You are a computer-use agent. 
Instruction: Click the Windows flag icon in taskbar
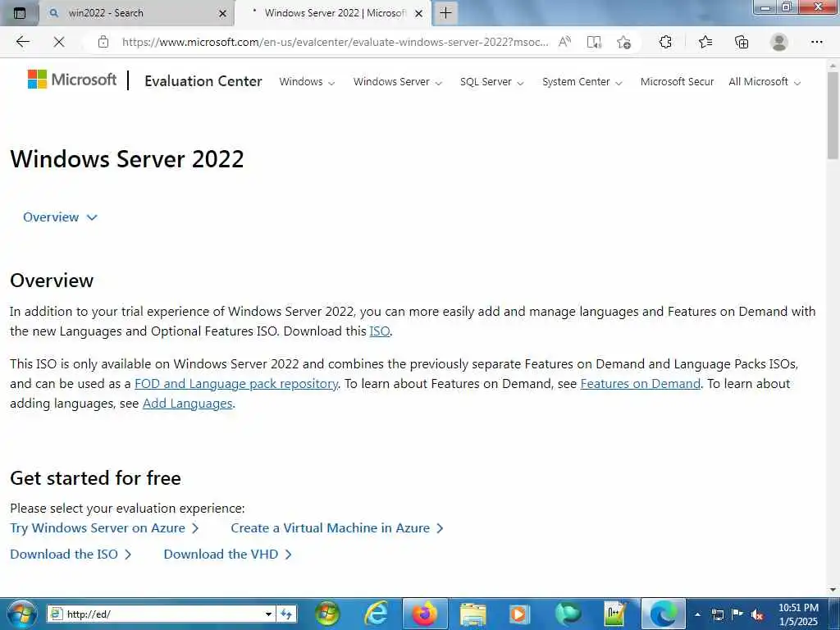click(327, 614)
